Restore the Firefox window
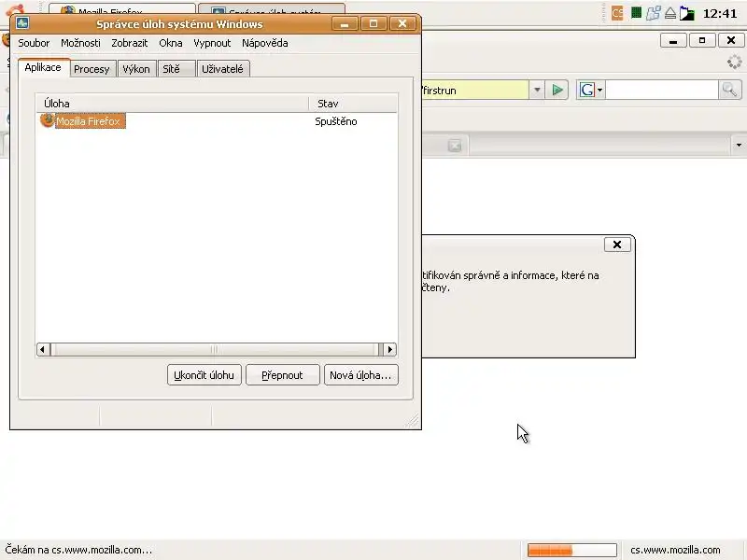 coord(702,41)
